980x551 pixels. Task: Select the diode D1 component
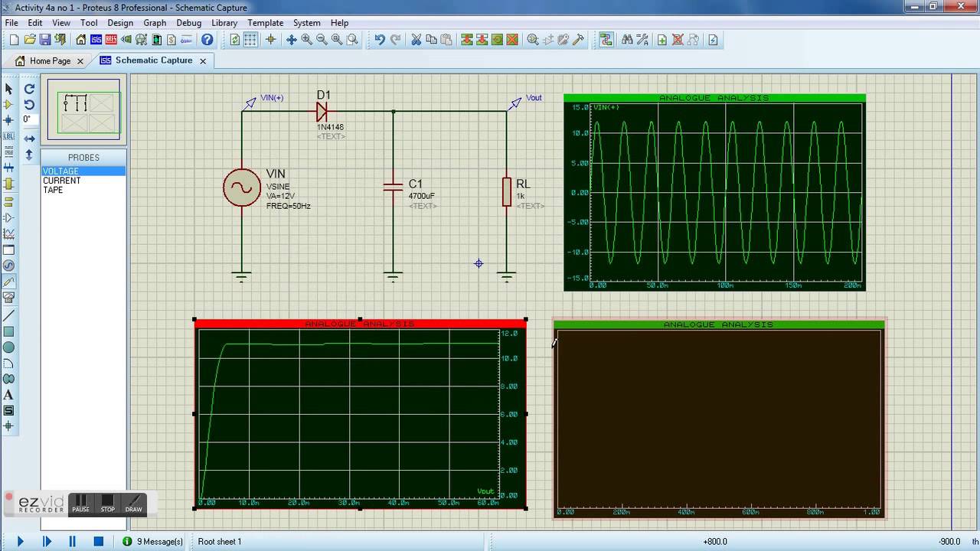click(x=322, y=112)
